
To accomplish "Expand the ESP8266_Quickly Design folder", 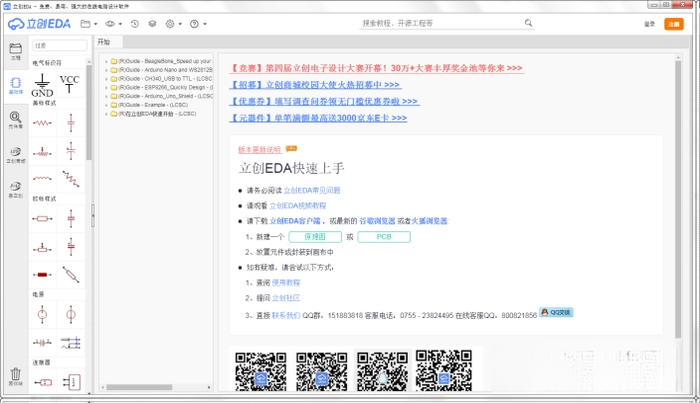I will point(106,87).
